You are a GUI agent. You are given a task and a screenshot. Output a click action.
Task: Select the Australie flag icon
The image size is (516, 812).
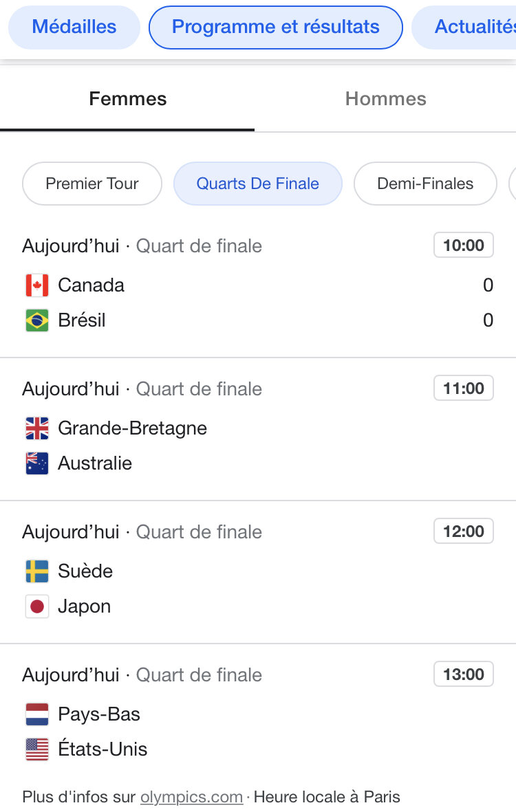[x=36, y=463]
